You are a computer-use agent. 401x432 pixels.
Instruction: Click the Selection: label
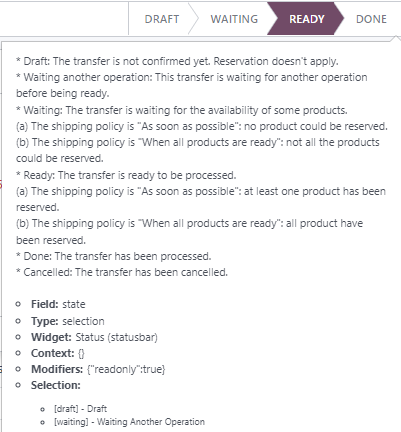pyautogui.click(x=56, y=385)
